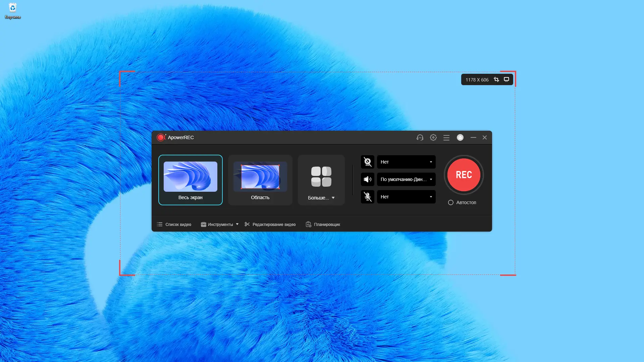Screen dimensions: 644x362
Task: Click the headset support icon
Action: (420, 137)
